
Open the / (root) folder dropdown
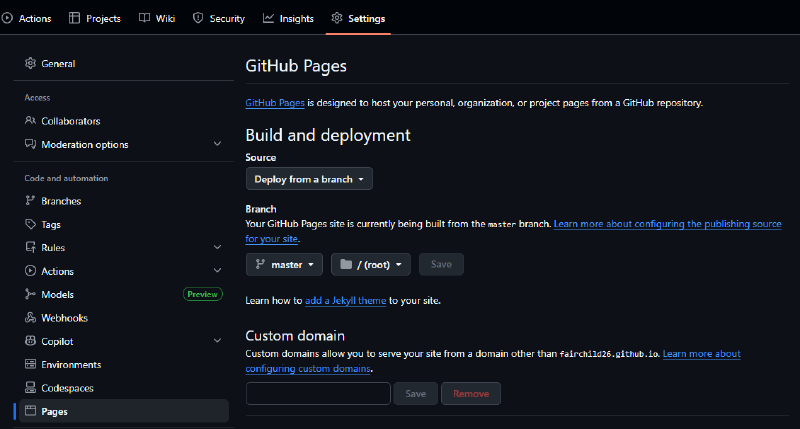(371, 265)
